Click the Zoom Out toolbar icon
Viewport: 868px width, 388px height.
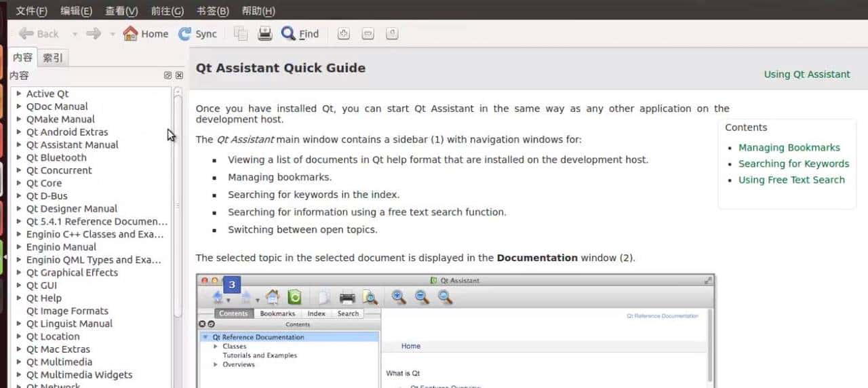tap(368, 34)
